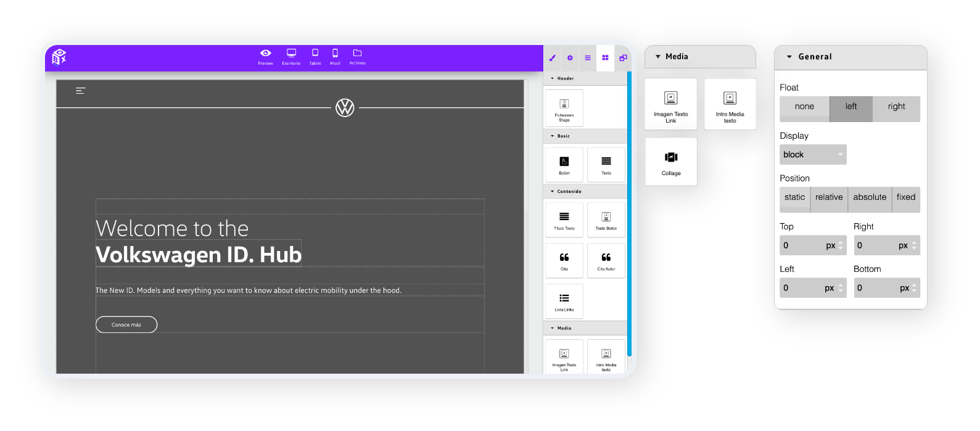Pick the Título Texto block
The image size is (980, 431).
coord(564,220)
